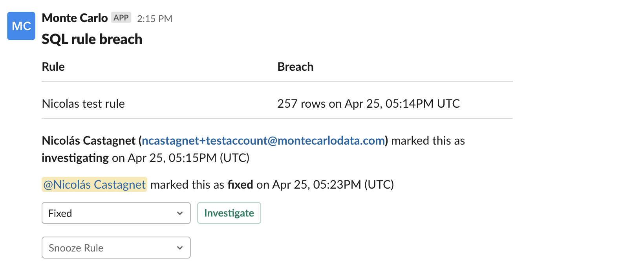Viewport: 644px width, 268px height.
Task: Click the chevron arrow in Fixed dropdown
Action: pos(180,213)
